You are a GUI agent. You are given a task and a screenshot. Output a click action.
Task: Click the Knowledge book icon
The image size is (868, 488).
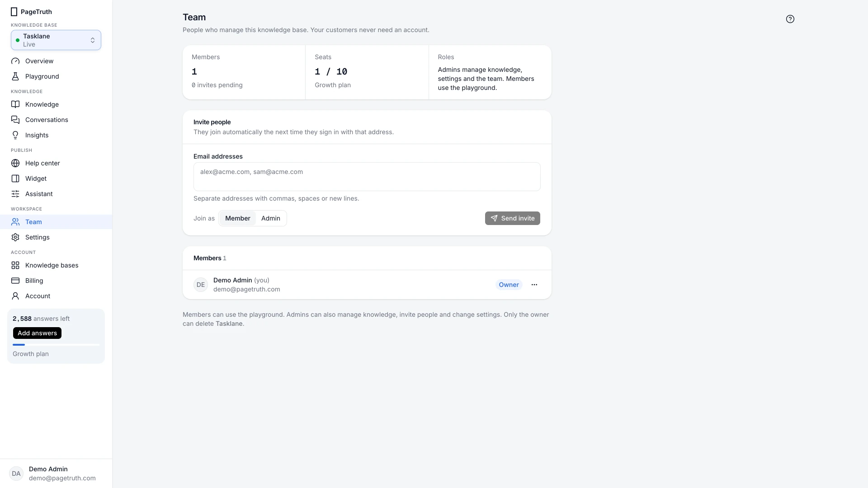click(x=15, y=104)
